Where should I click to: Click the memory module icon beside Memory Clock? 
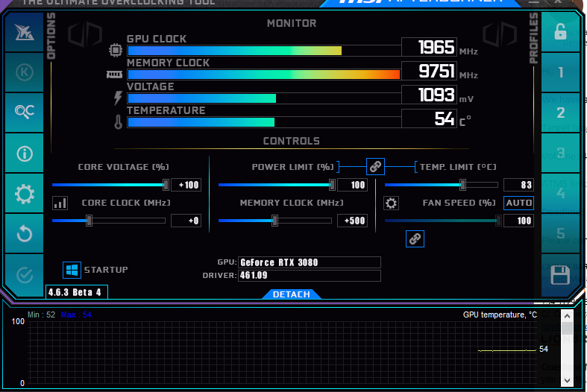point(114,75)
